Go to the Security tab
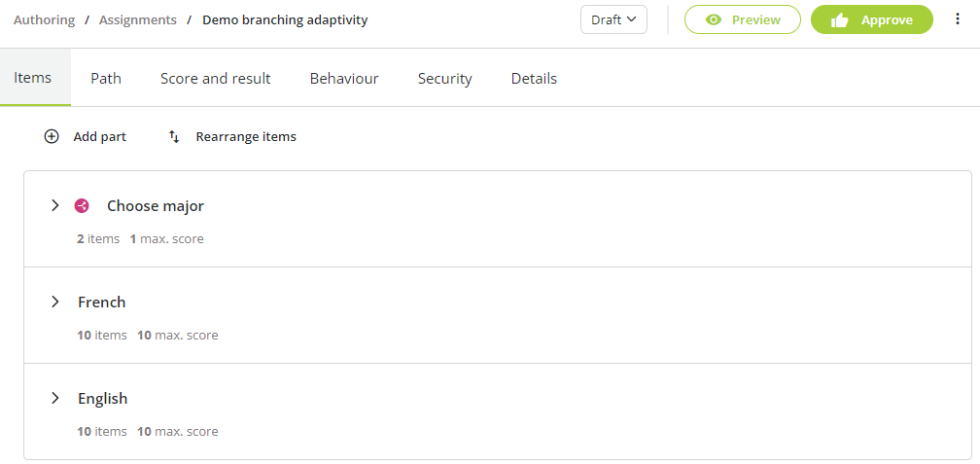The width and height of the screenshot is (980, 464). click(445, 78)
